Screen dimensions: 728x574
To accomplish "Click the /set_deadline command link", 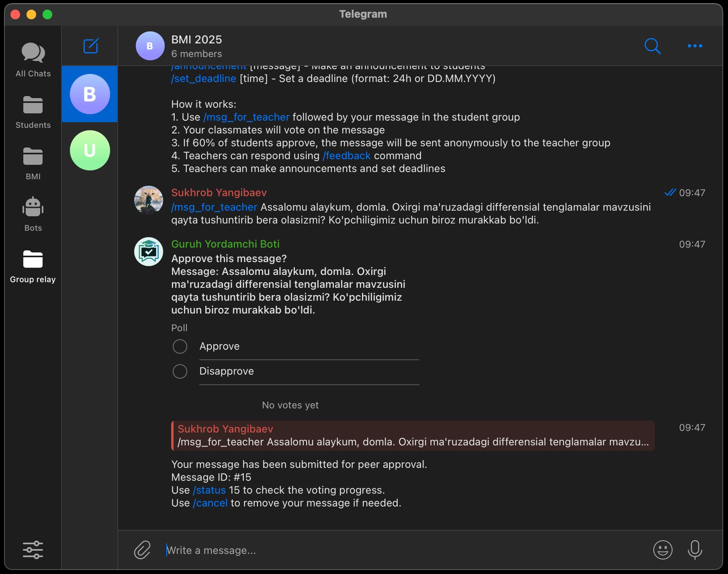I will pos(204,78).
